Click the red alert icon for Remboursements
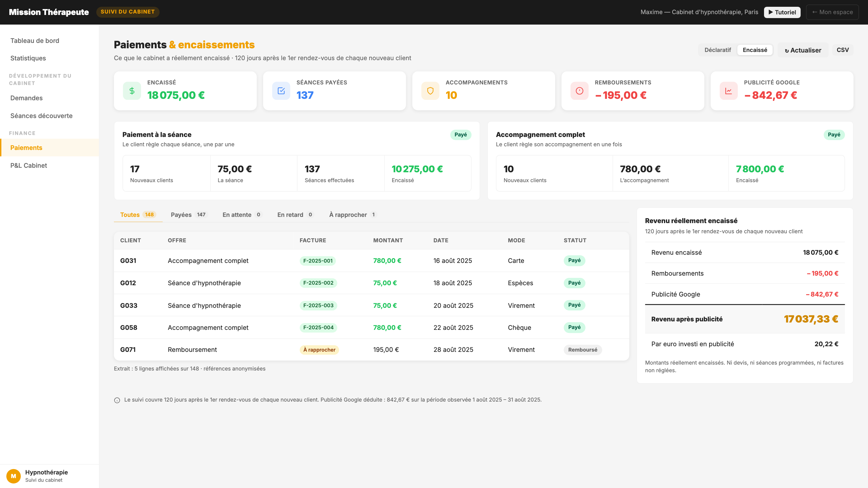The height and width of the screenshot is (488, 868). coord(580,91)
